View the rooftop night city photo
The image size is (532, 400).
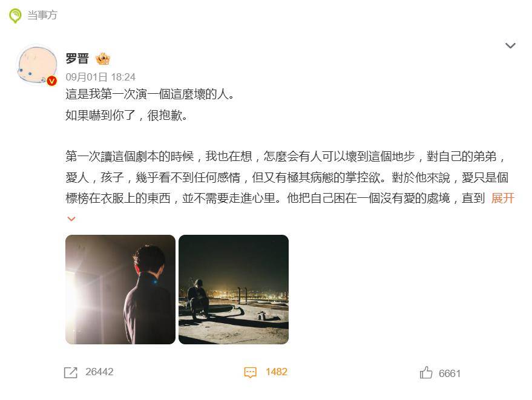coord(234,289)
